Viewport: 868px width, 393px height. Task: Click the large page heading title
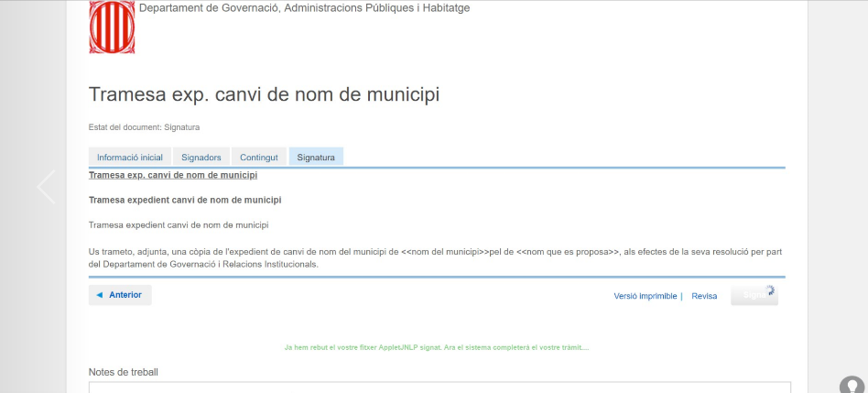[x=271, y=95]
